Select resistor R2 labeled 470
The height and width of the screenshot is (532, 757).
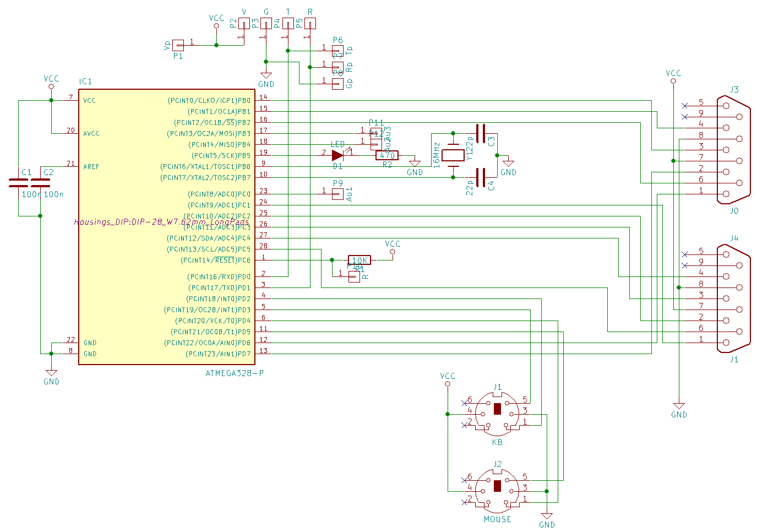coord(387,155)
